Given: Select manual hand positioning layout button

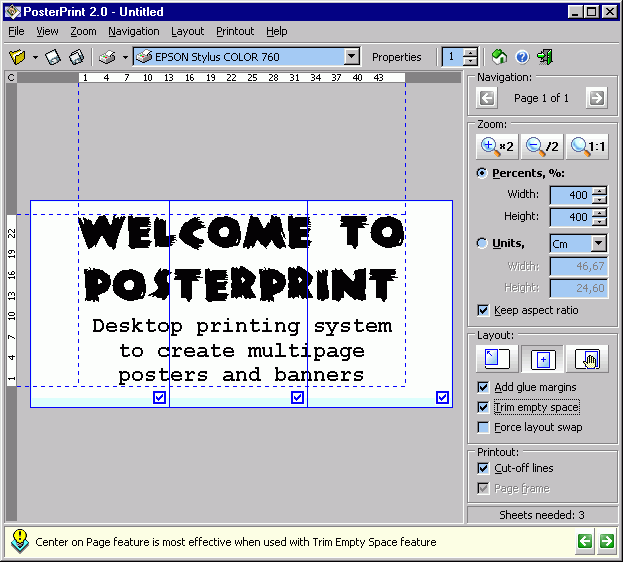Looking at the screenshot, I should coord(587,359).
